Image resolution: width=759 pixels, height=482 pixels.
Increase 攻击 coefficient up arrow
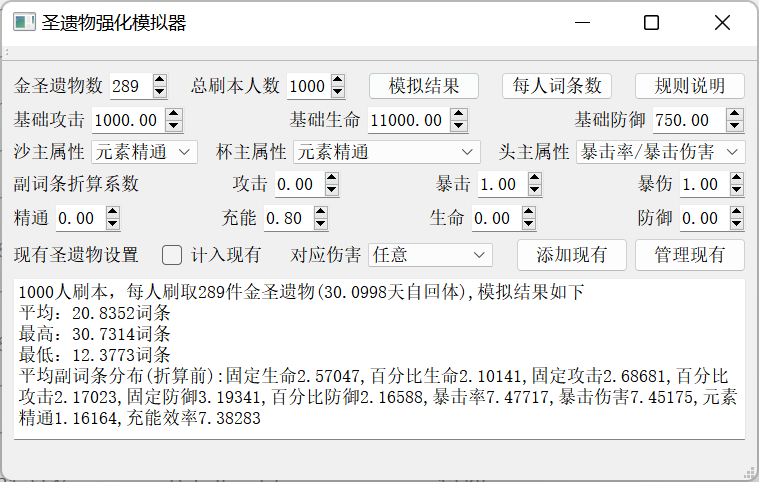[332, 178]
